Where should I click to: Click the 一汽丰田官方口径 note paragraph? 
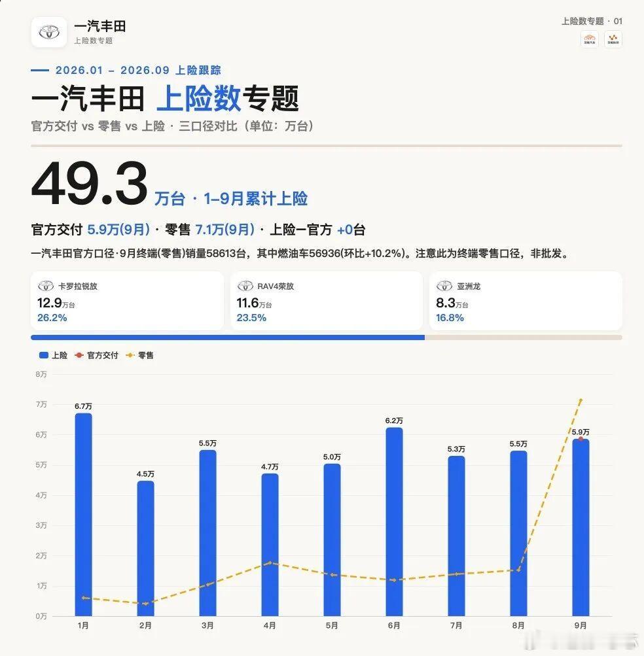point(300,254)
